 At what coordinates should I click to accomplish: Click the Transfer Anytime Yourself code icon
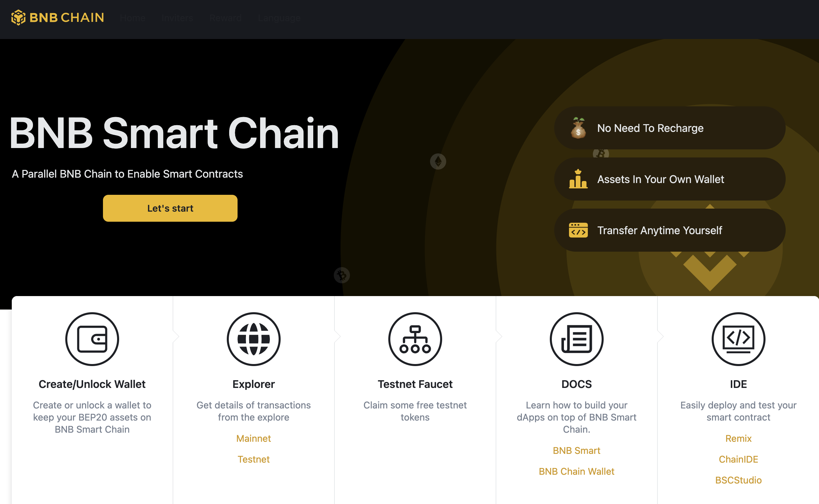click(x=578, y=230)
